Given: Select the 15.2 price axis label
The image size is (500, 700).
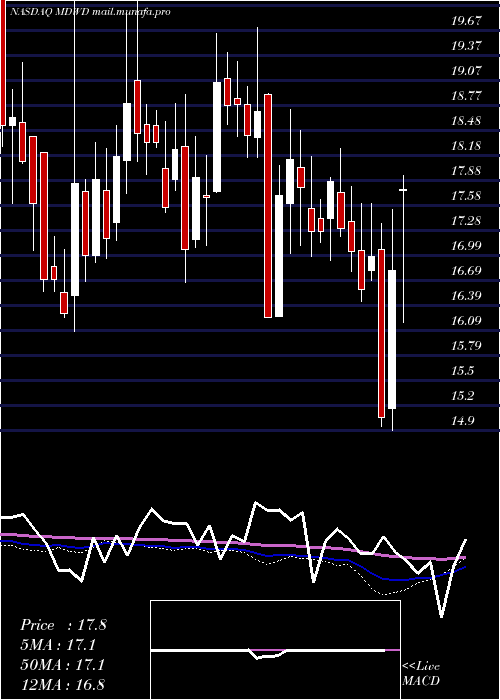Looking at the screenshot, I should click(463, 396).
